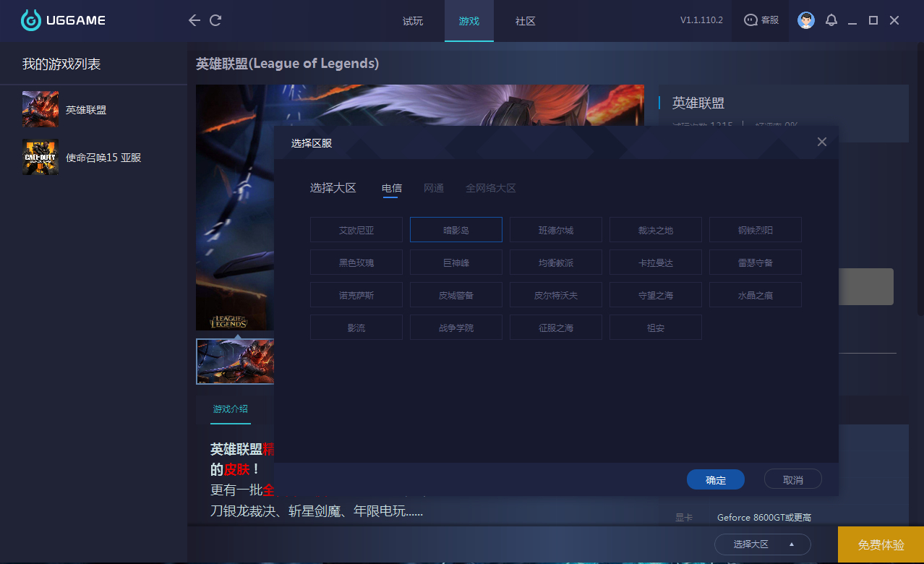The height and width of the screenshot is (564, 924).
Task: Select the game screenshot thumbnail
Action: 235,361
